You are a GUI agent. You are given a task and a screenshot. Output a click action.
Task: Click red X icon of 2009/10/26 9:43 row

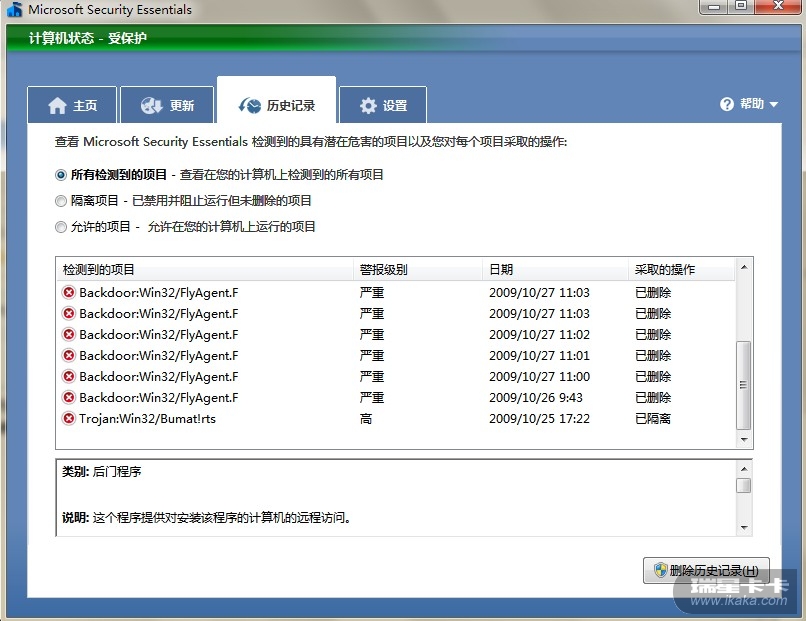click(x=68, y=397)
